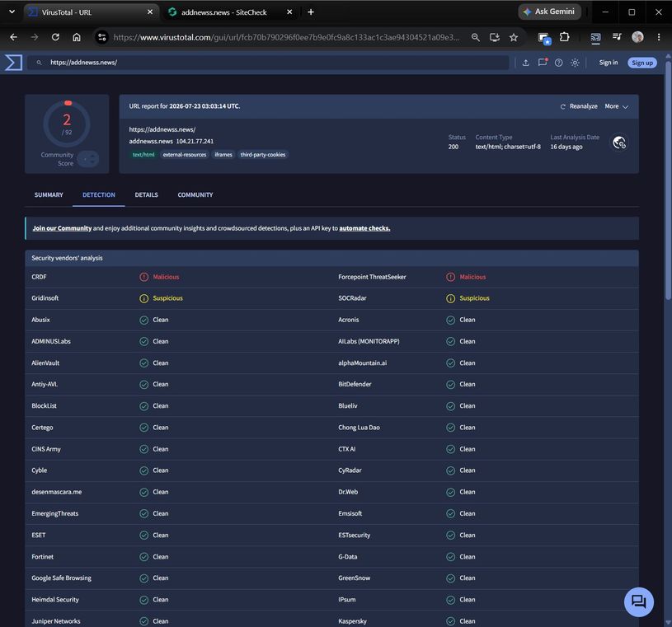Click the automate checks link
The width and height of the screenshot is (672, 627).
pyautogui.click(x=364, y=228)
